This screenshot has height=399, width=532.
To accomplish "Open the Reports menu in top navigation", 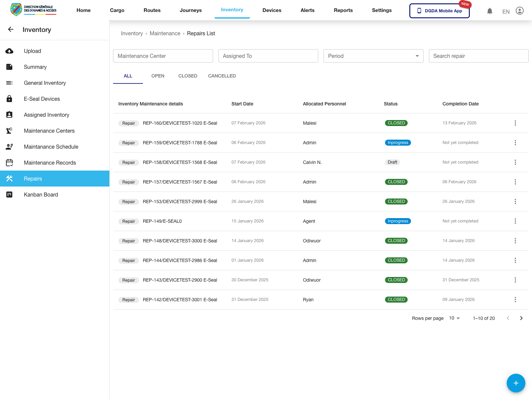I will tap(343, 10).
